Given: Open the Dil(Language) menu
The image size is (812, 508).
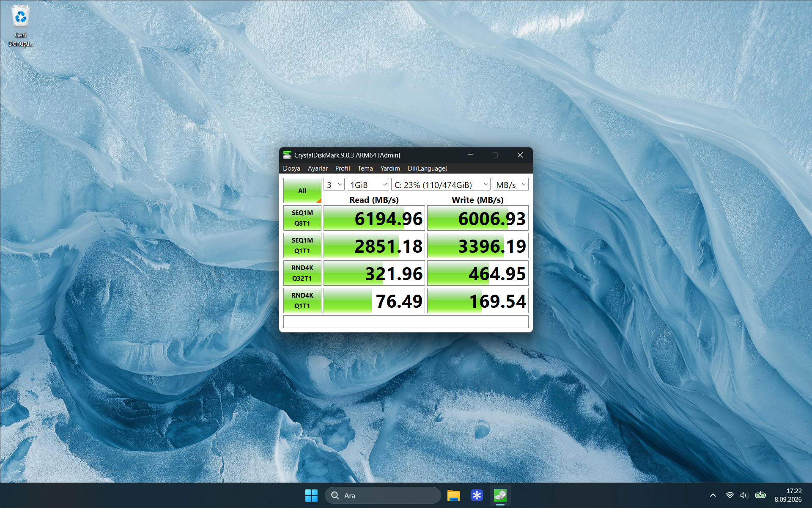Looking at the screenshot, I should pos(427,168).
